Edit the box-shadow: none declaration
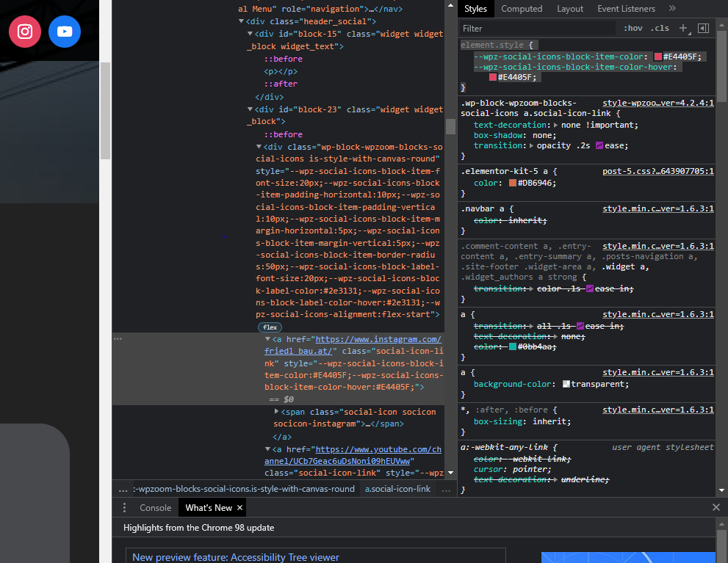This screenshot has height=563, width=728. coord(515,135)
